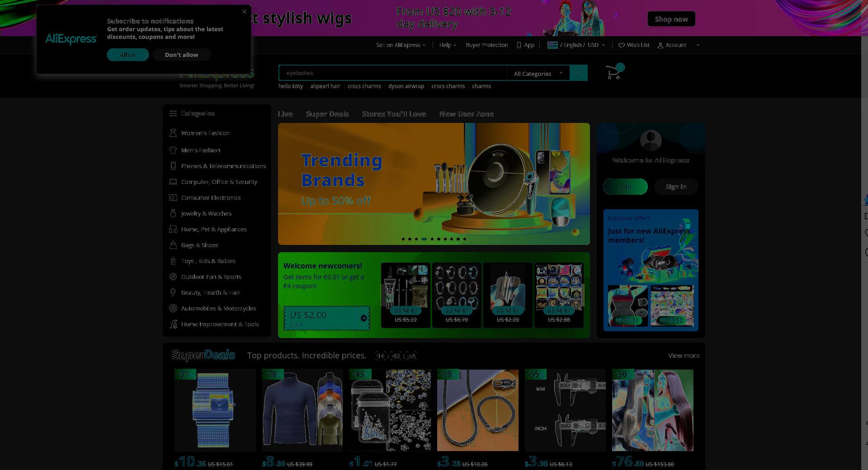This screenshot has width=868, height=470.
Task: Click Shop now on wigs banner
Action: tap(671, 19)
